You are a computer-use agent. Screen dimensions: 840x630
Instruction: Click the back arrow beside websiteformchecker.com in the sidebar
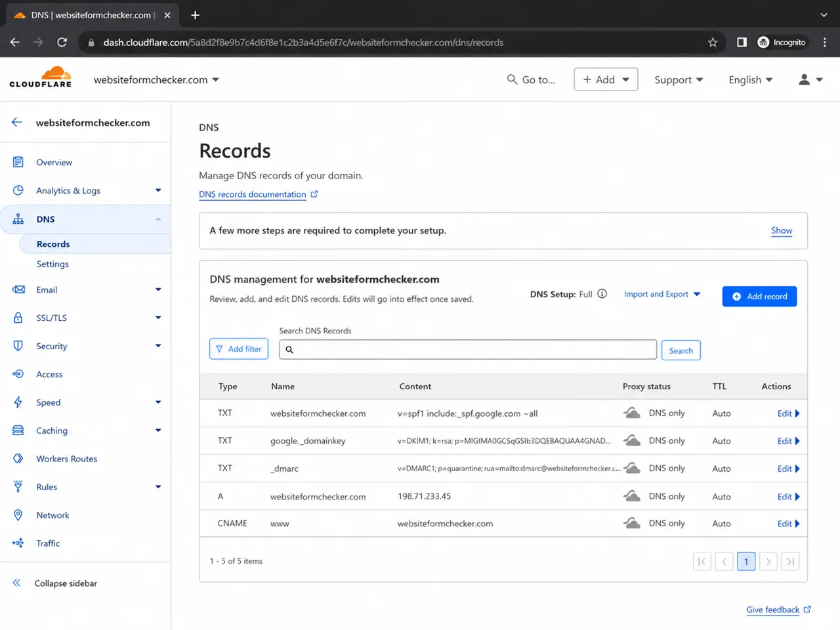(x=17, y=122)
